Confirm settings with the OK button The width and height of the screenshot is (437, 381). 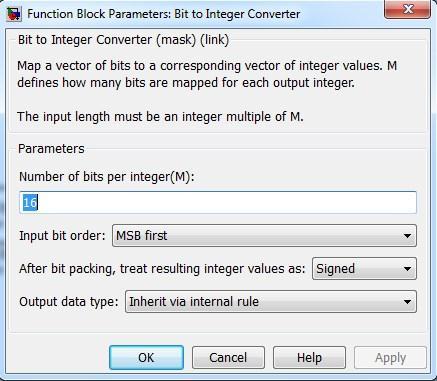pyautogui.click(x=146, y=358)
